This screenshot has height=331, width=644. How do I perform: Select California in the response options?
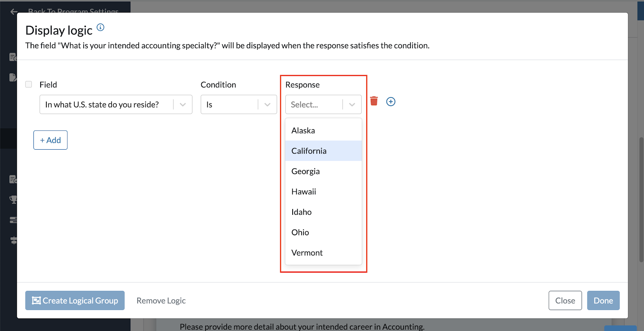(x=309, y=151)
